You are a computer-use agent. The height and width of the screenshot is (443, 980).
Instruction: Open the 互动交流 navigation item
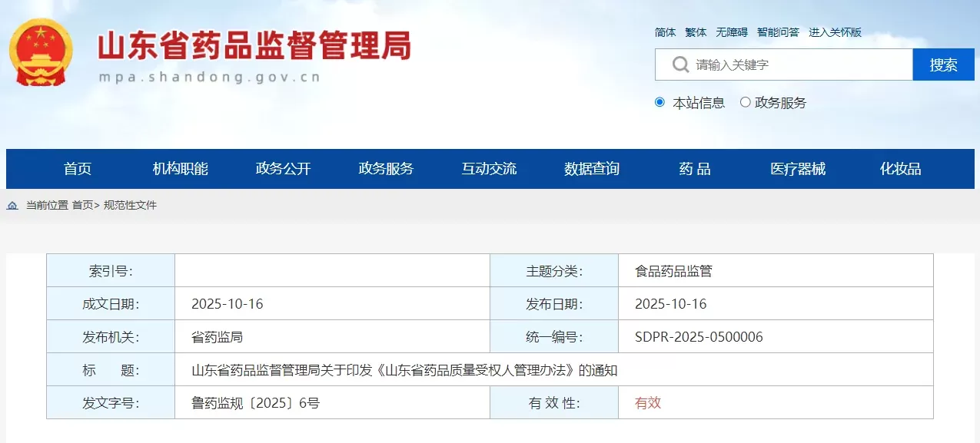coord(489,169)
